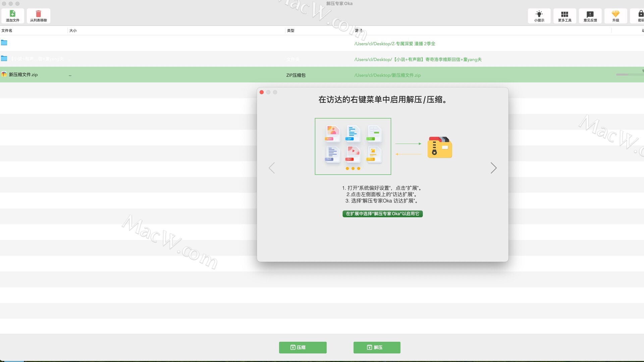Click path ending with Z-专属深爱 漫播 2季全
The width and height of the screenshot is (644, 362).
click(395, 44)
